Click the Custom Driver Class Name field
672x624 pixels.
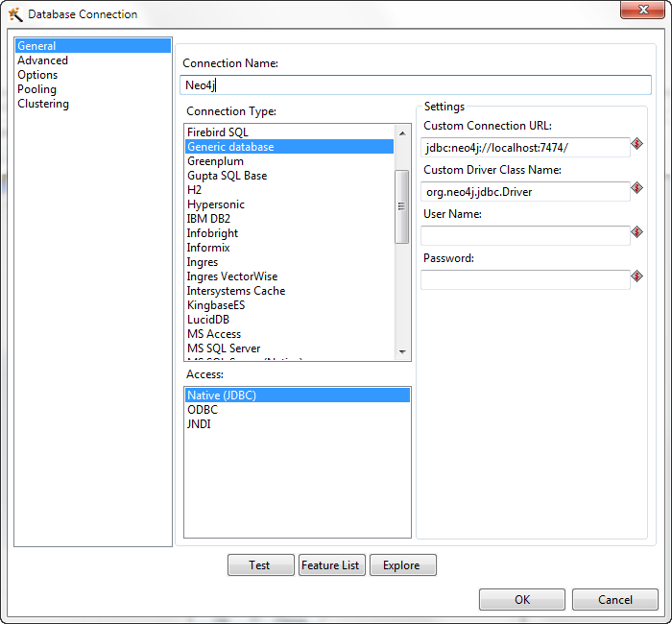point(525,192)
